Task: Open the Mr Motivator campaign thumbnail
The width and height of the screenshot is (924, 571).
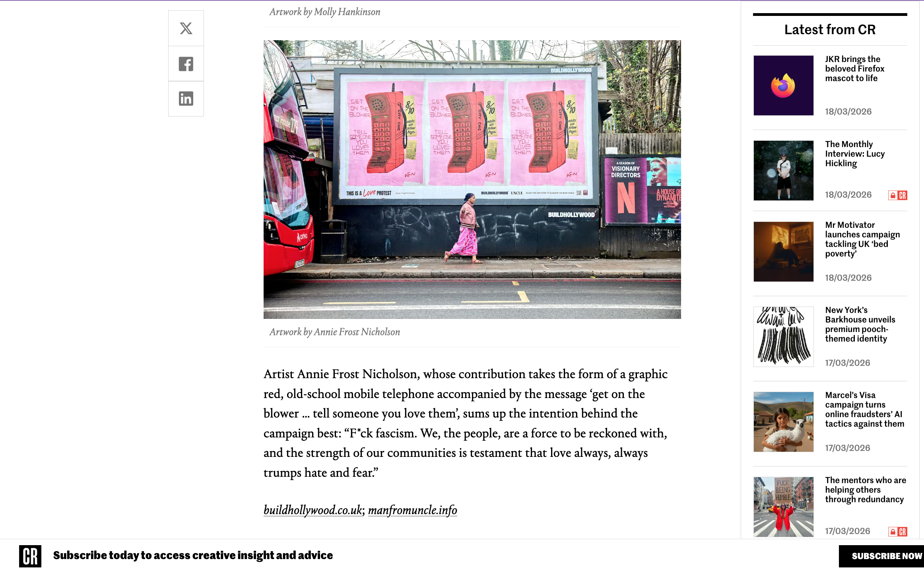Action: click(783, 252)
